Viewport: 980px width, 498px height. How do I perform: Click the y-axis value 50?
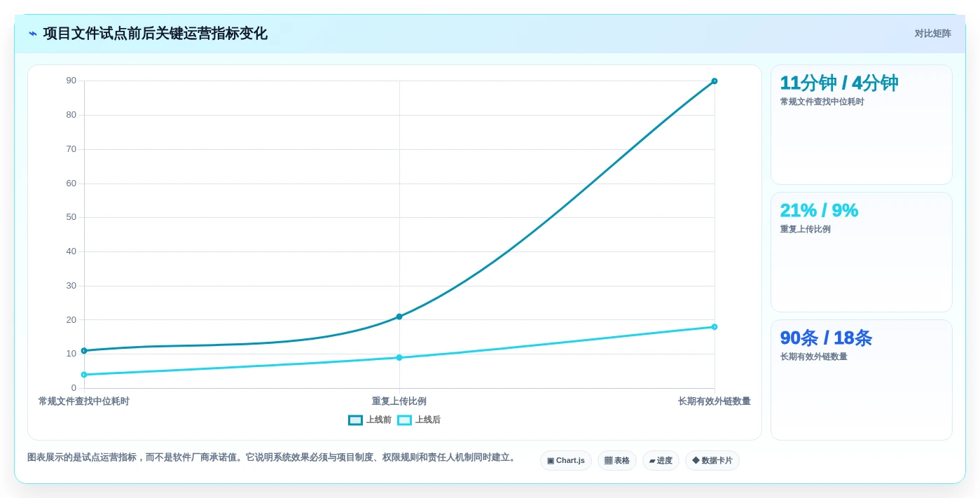click(x=71, y=217)
